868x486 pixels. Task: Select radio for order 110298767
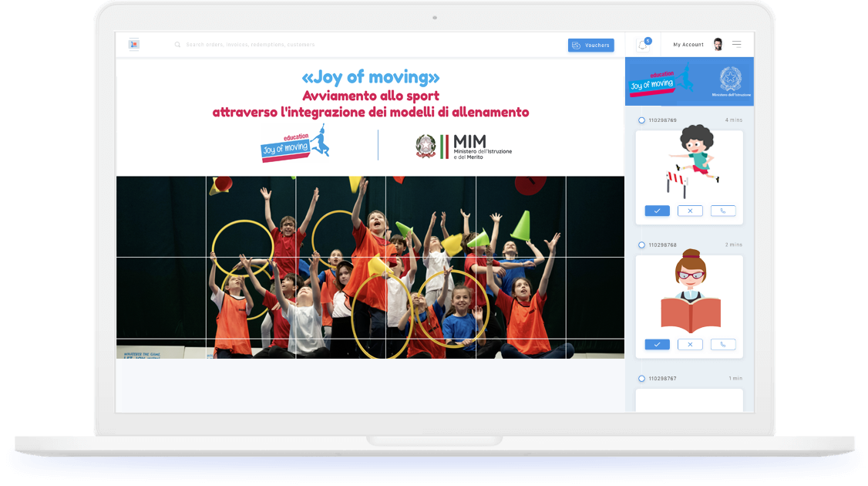(641, 379)
